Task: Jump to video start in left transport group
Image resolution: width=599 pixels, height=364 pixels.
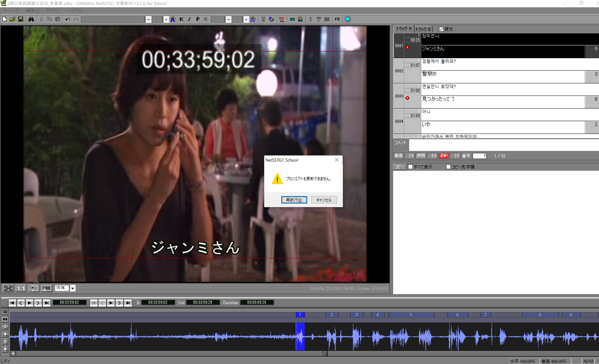Action: (x=12, y=303)
